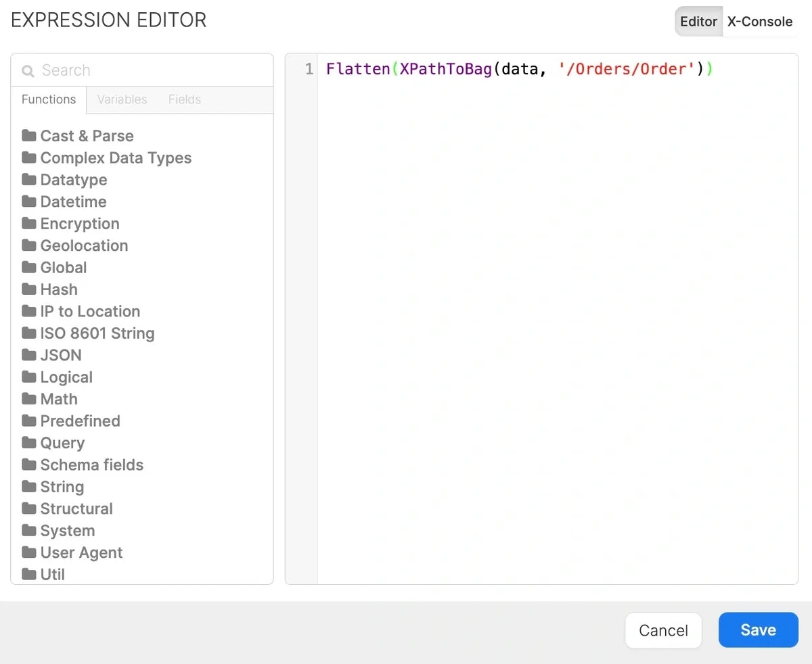The image size is (812, 664).
Task: Click the JSON folder icon
Action: pyautogui.click(x=29, y=355)
